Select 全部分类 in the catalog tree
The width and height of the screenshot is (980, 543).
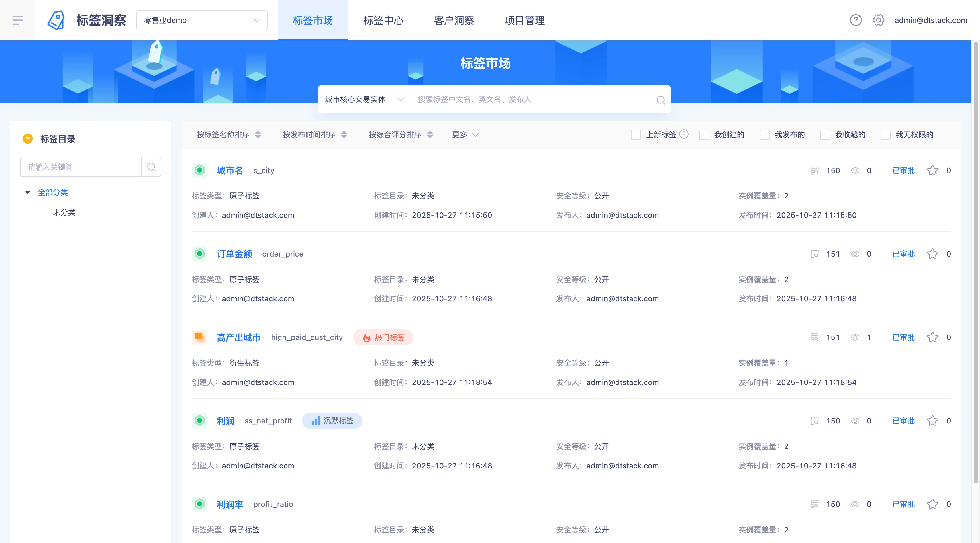point(53,192)
